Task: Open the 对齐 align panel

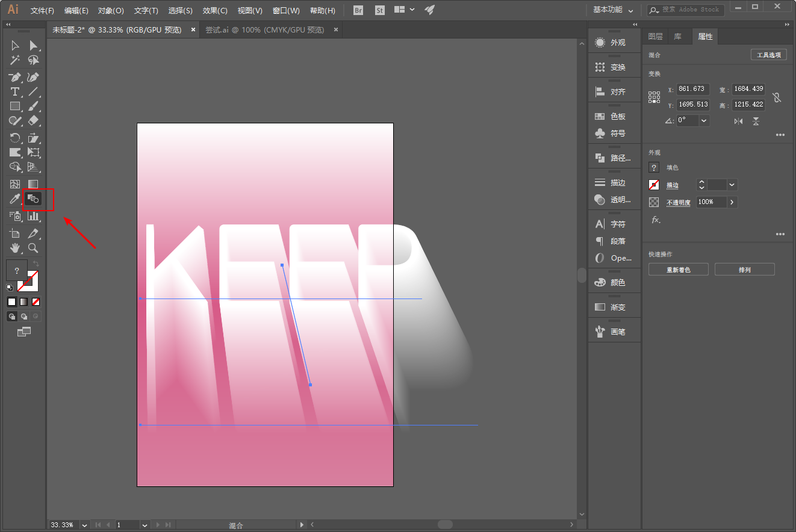Action: (x=611, y=92)
